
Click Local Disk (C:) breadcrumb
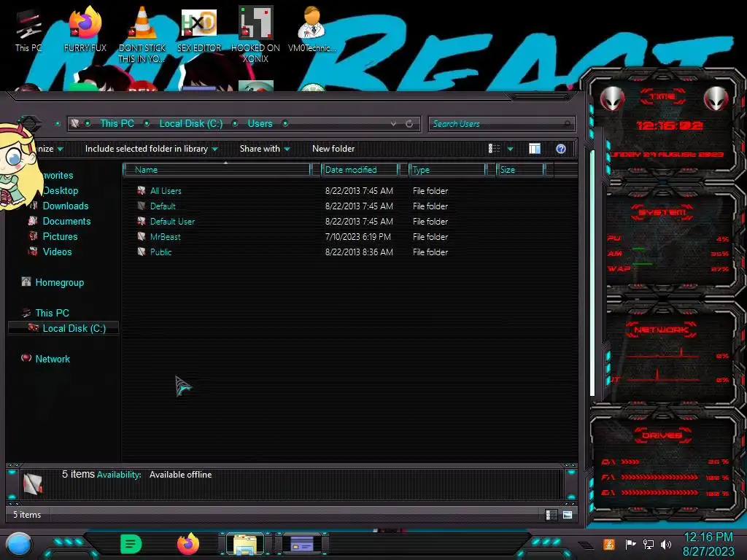[x=191, y=124]
